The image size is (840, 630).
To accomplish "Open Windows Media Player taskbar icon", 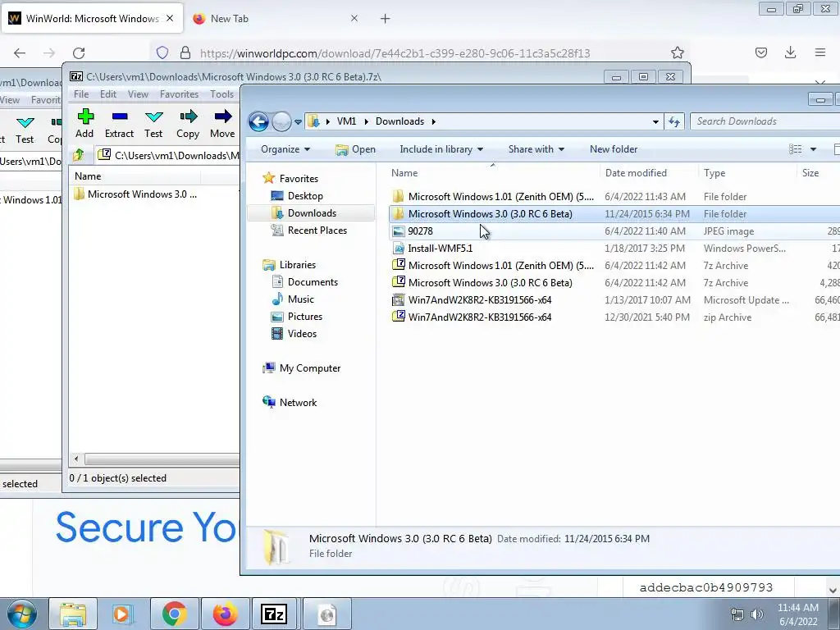I will coord(121,614).
